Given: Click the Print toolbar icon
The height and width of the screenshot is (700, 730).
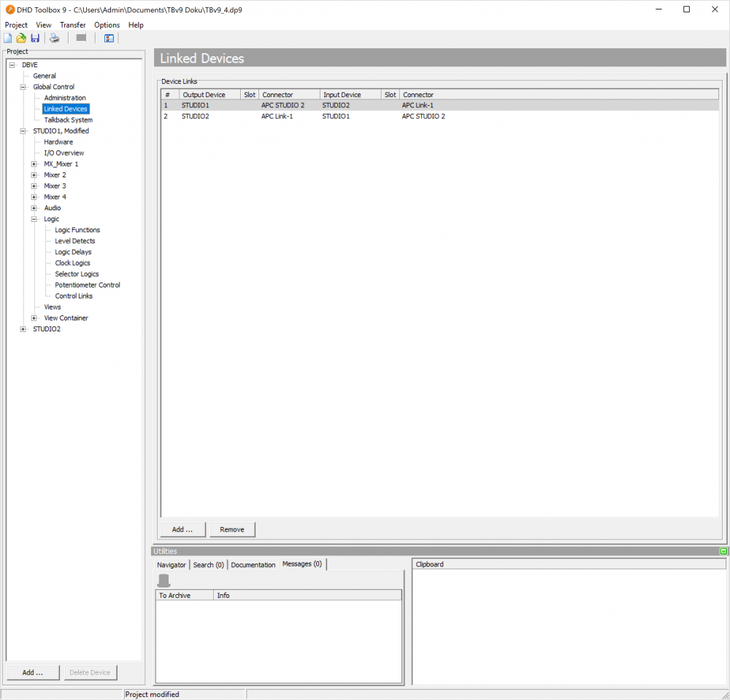Looking at the screenshot, I should (54, 38).
